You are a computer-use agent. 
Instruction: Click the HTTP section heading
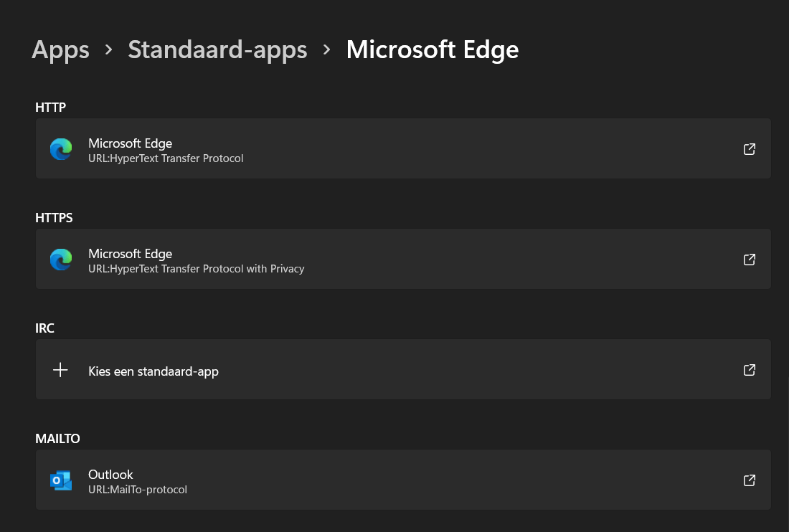pos(50,107)
